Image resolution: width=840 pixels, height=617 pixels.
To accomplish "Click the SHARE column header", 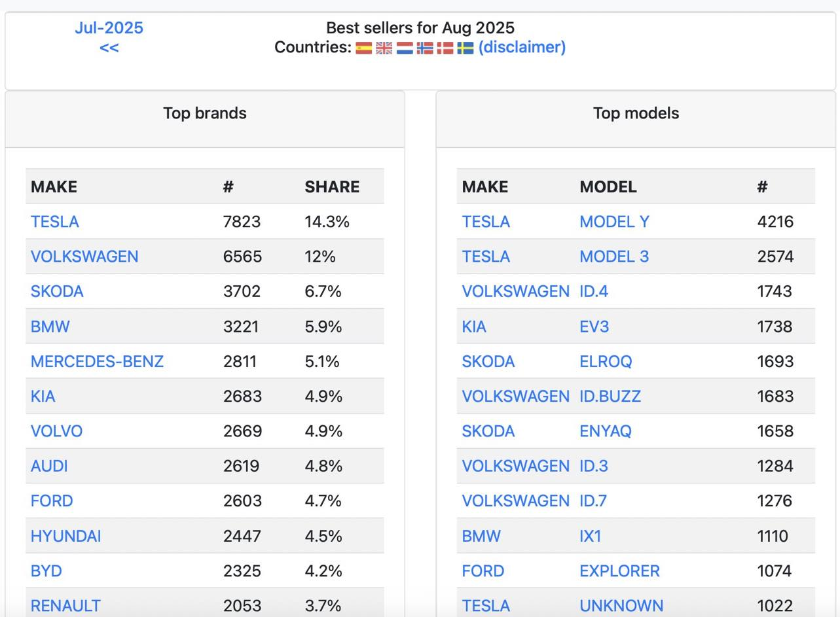I will pyautogui.click(x=332, y=186).
